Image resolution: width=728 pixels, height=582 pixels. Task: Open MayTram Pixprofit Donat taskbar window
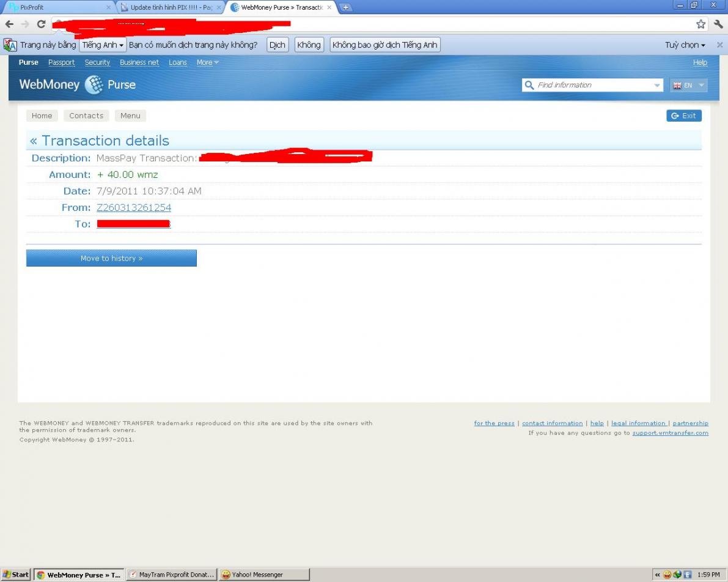point(171,575)
